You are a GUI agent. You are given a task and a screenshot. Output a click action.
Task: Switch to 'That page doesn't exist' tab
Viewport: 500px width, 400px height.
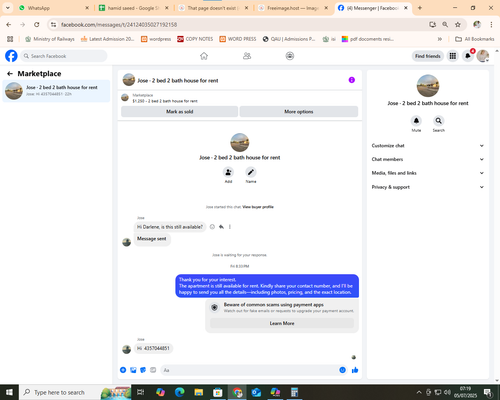(x=214, y=8)
